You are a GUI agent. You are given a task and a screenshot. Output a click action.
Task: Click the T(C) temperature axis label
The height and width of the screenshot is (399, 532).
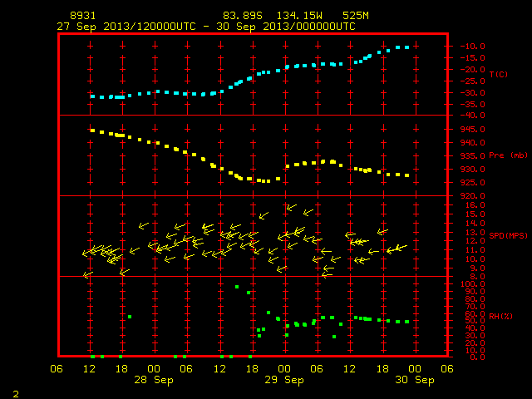tap(499, 74)
